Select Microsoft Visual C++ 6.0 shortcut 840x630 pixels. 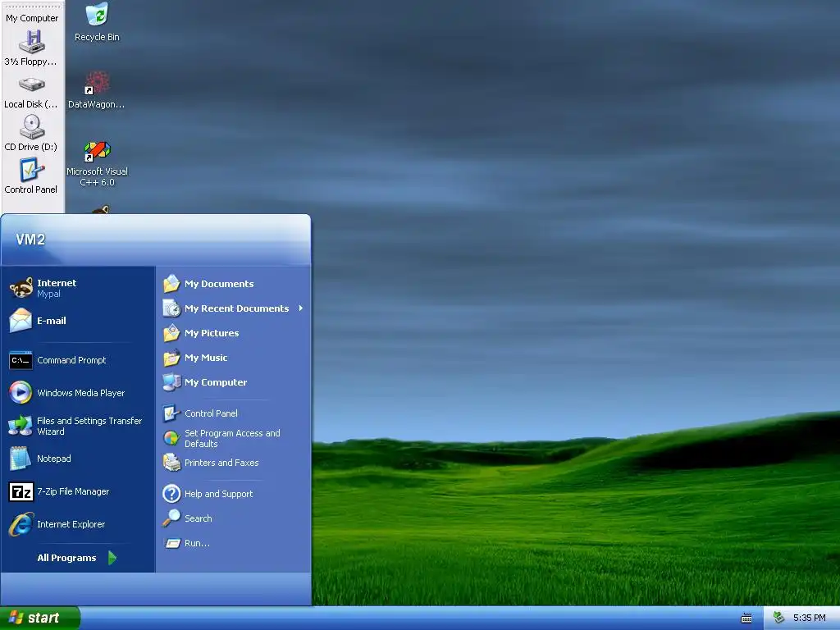point(97,163)
